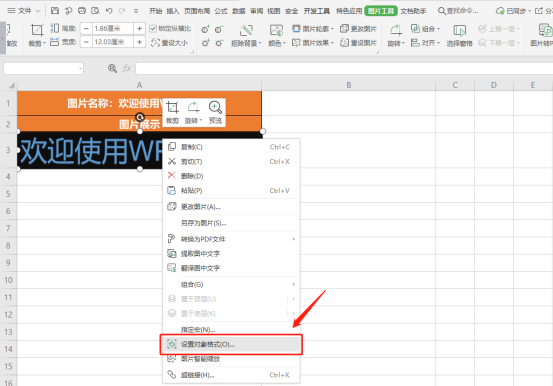Click the preview magnifier in the floating toolbar
553x386 pixels.
[x=215, y=107]
